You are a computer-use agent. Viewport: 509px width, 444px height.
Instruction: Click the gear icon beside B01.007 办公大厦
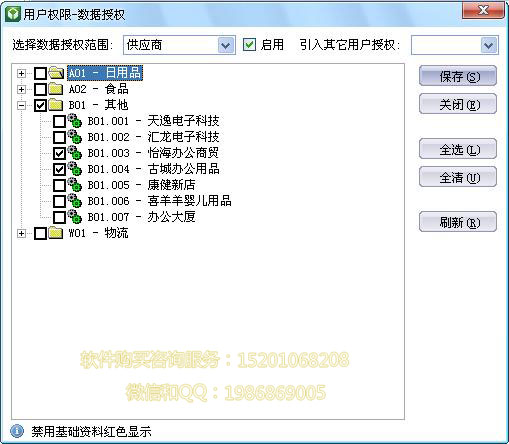pyautogui.click(x=75, y=217)
